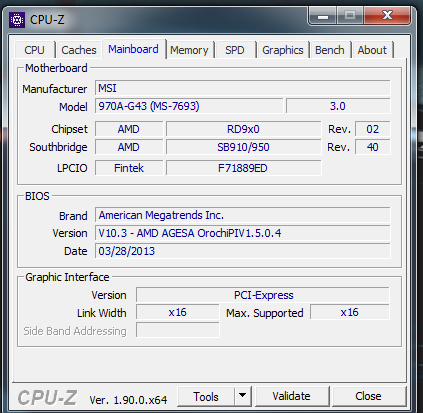Click the Graphic Interface Version PCI-Express
Screen dimensions: 423x413
coord(263,295)
